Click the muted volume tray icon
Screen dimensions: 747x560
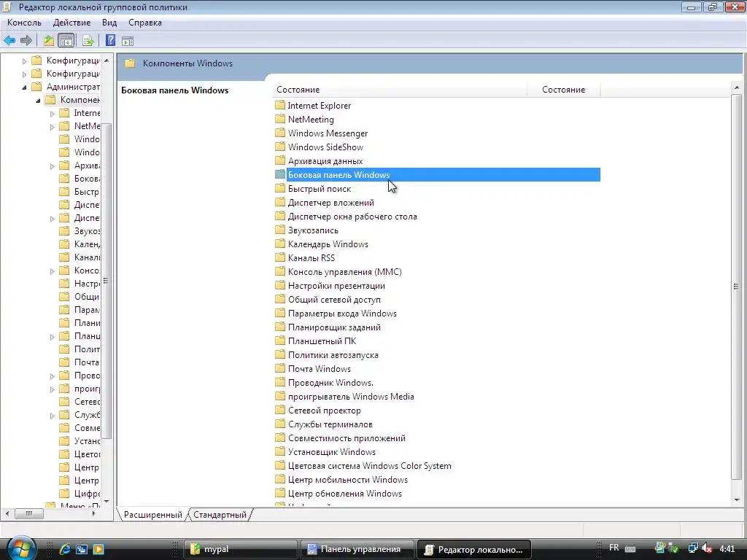point(706,548)
